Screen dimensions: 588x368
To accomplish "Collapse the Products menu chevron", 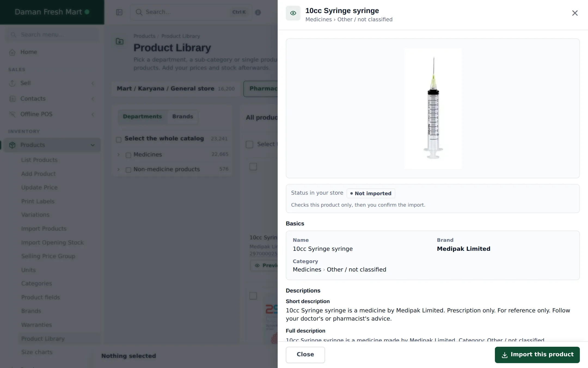I will (x=93, y=145).
